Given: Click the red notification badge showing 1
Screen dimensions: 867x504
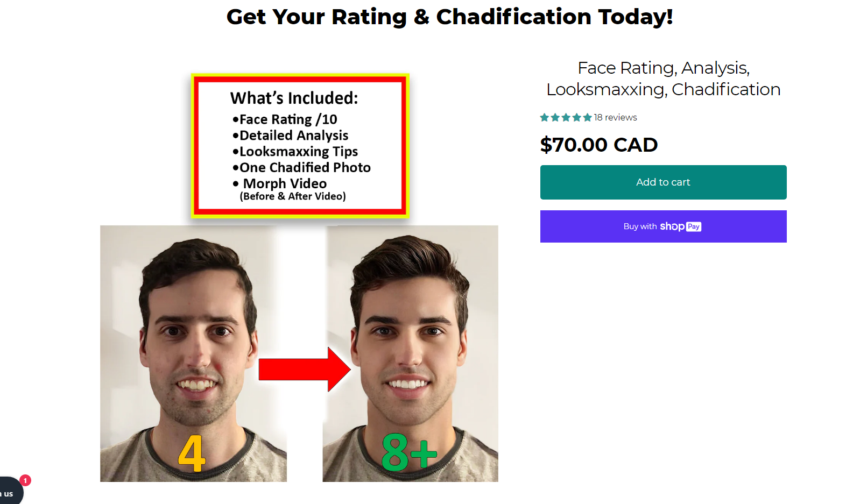Looking at the screenshot, I should coord(25,480).
